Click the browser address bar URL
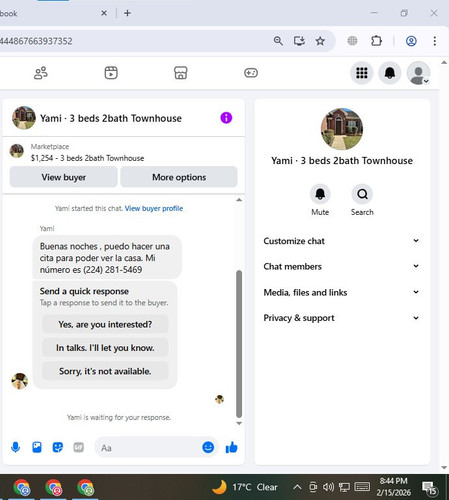Image resolution: width=449 pixels, height=500 pixels. 36,41
